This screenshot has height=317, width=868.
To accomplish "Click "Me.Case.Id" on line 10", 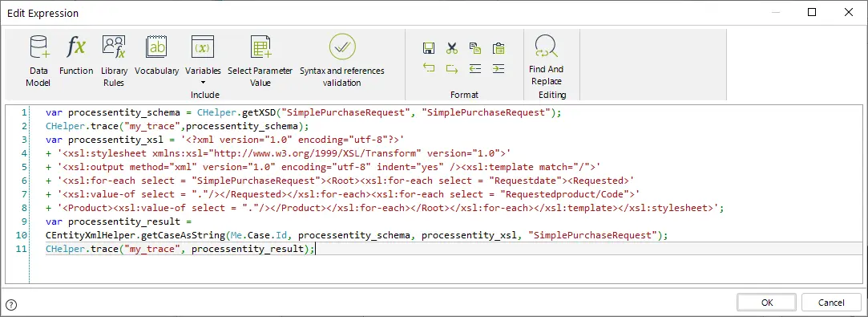I will point(259,235).
